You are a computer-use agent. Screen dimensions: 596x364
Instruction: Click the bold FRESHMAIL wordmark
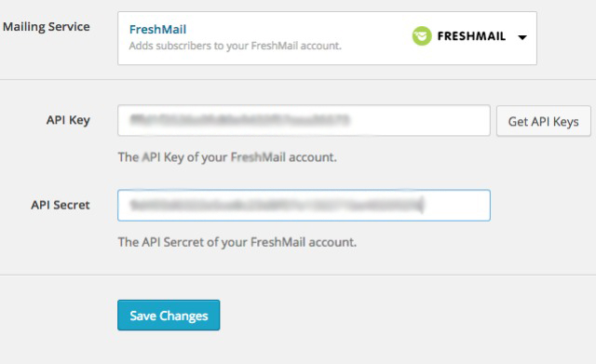471,36
